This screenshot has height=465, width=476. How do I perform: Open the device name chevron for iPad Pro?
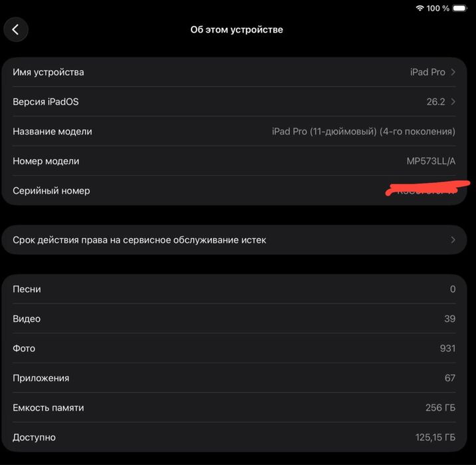[453, 72]
